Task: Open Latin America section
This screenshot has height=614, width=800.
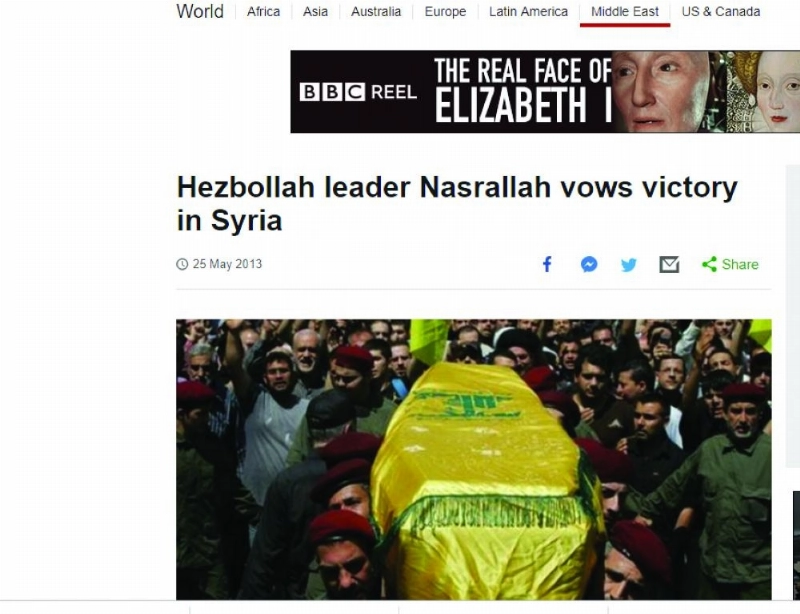Action: coord(529,11)
